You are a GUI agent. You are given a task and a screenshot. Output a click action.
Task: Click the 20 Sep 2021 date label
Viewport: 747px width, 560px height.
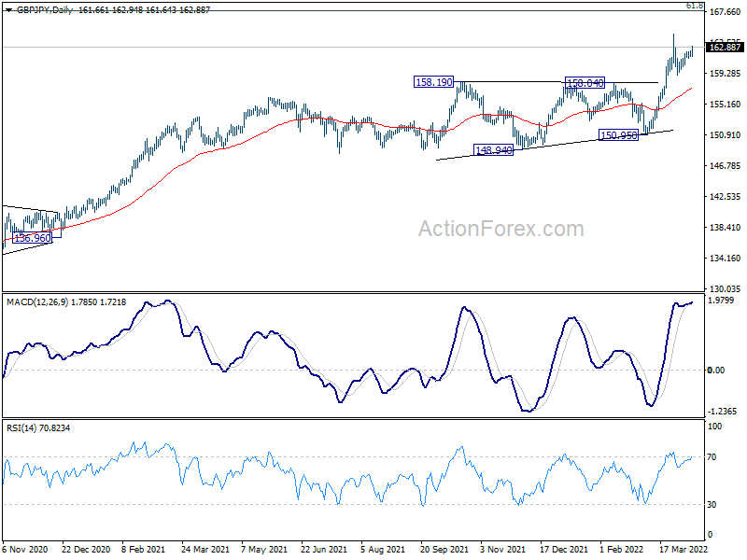click(444, 549)
